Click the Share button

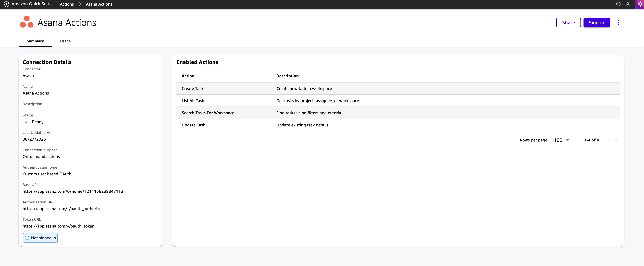pos(568,22)
